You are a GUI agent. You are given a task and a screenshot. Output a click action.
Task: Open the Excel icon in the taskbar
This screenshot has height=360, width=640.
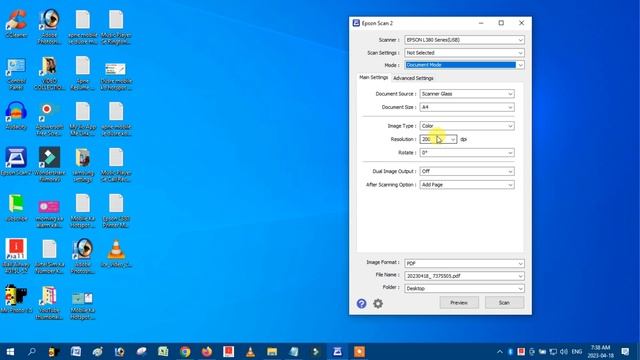point(163,351)
